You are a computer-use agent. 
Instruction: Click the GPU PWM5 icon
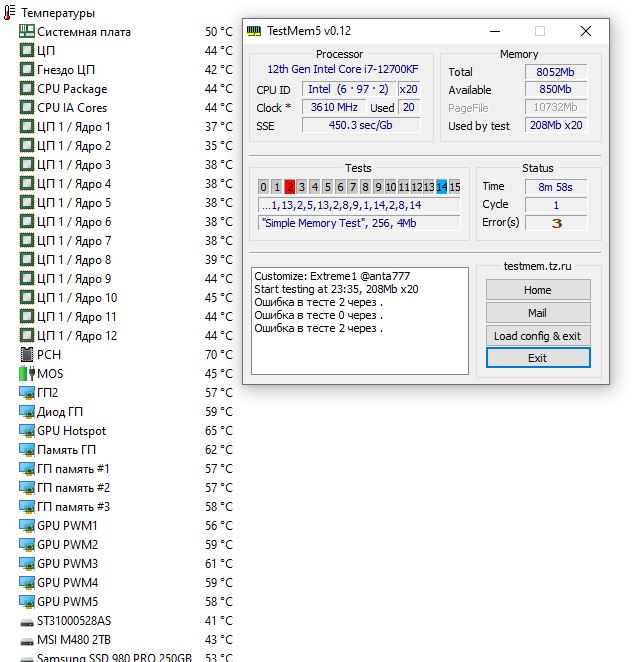(x=27, y=602)
